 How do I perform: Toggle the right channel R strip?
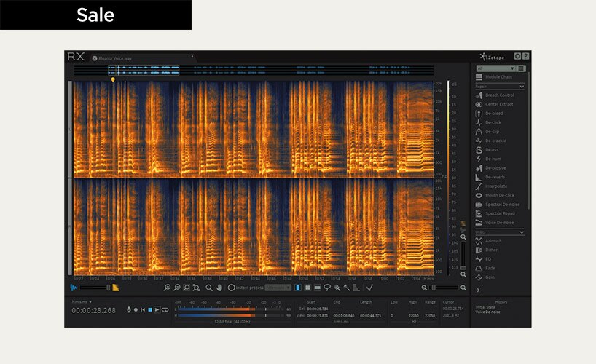tap(69, 227)
